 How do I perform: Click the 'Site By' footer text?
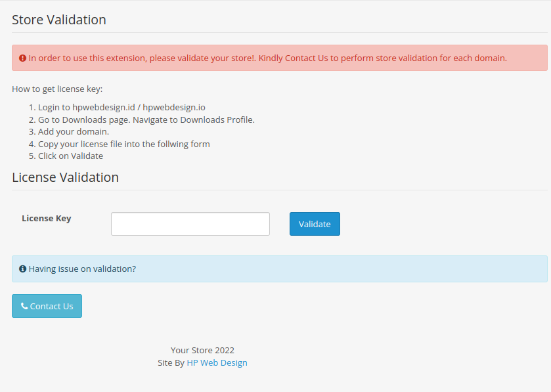tap(171, 362)
